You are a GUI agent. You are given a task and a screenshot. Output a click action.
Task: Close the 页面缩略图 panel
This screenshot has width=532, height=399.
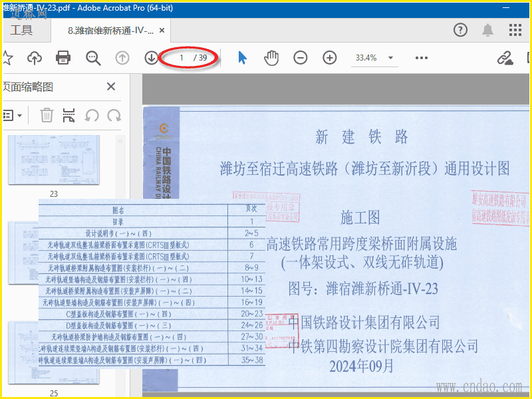click(111, 86)
